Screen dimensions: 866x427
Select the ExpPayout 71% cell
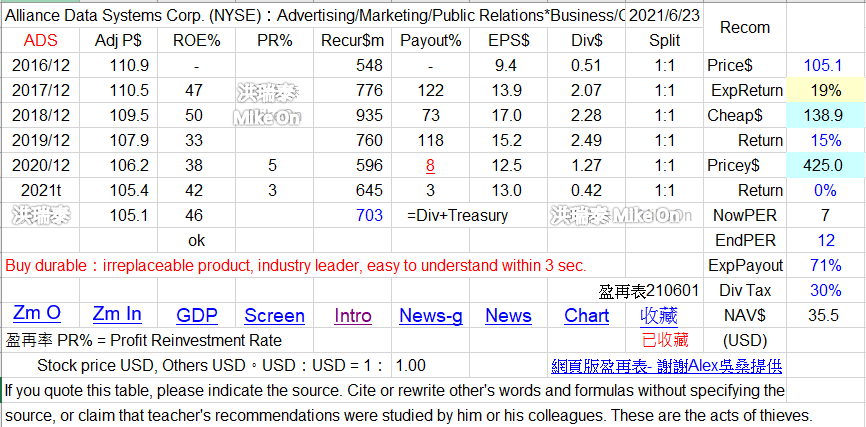click(825, 265)
